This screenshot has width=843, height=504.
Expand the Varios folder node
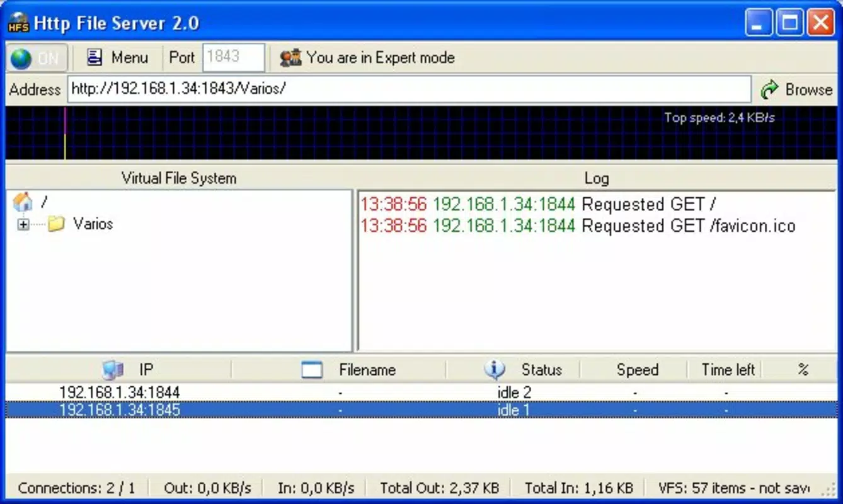tap(23, 224)
